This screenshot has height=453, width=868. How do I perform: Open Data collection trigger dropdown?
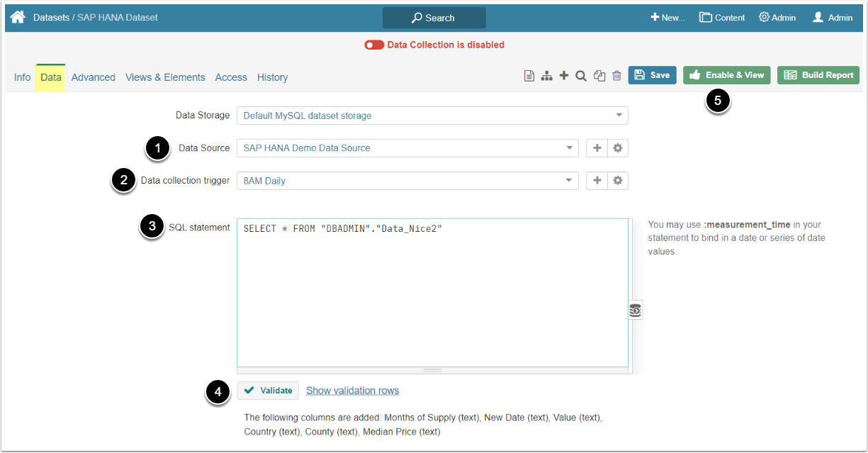[x=407, y=181]
